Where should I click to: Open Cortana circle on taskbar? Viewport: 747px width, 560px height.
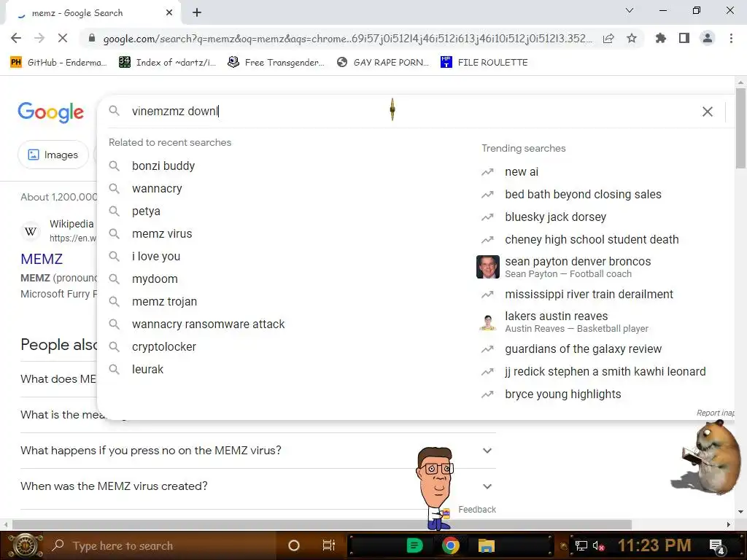click(x=294, y=545)
